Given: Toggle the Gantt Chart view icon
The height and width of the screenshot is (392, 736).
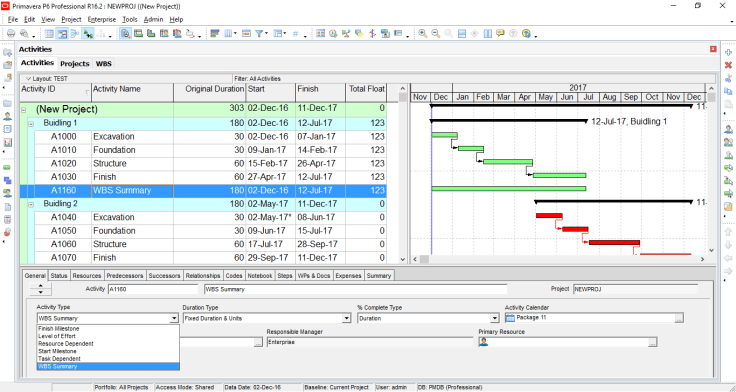Looking at the screenshot, I should [62, 33].
